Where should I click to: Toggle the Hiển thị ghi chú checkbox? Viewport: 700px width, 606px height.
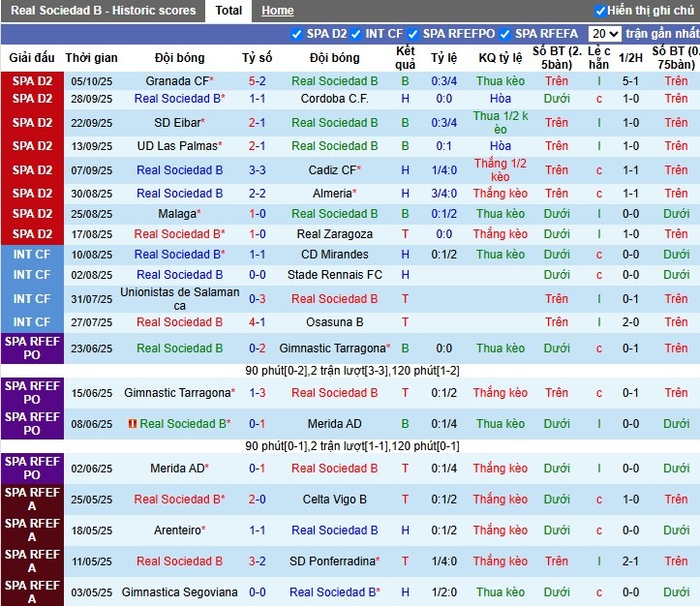pos(600,11)
